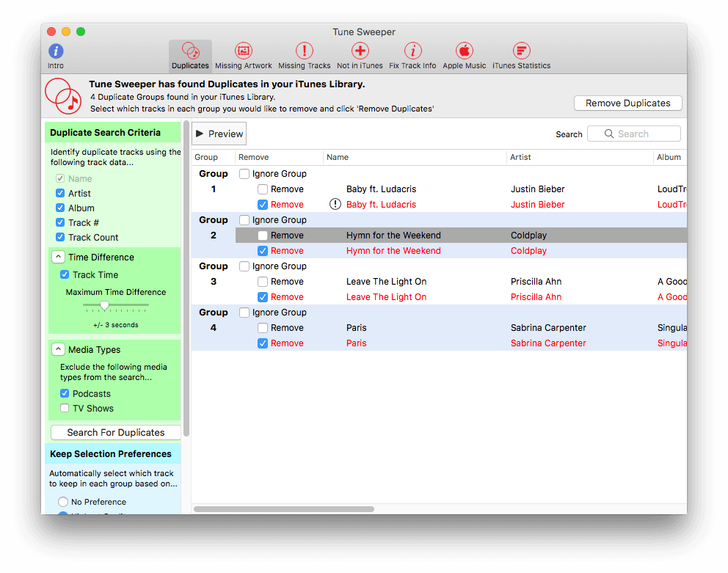This screenshot has width=728, height=573.
Task: Check Remove on black Baby ft. Ludacris row
Action: pos(263,189)
